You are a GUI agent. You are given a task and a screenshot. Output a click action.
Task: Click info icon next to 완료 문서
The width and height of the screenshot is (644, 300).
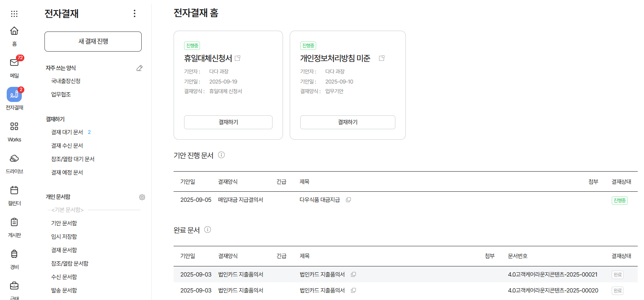[207, 230]
